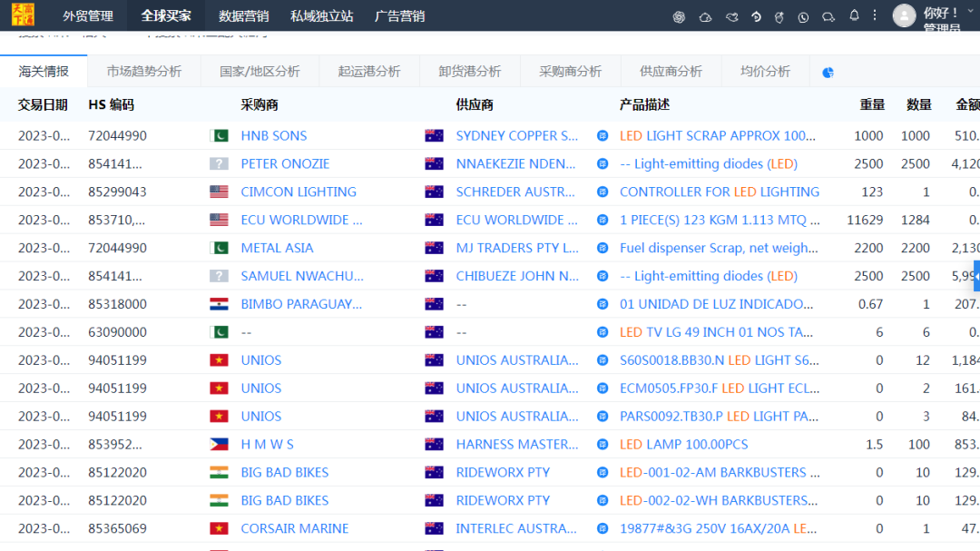Open detail icon for 1 PIECE(S) 123 KGM row
The width and height of the screenshot is (980, 551).
pos(603,221)
